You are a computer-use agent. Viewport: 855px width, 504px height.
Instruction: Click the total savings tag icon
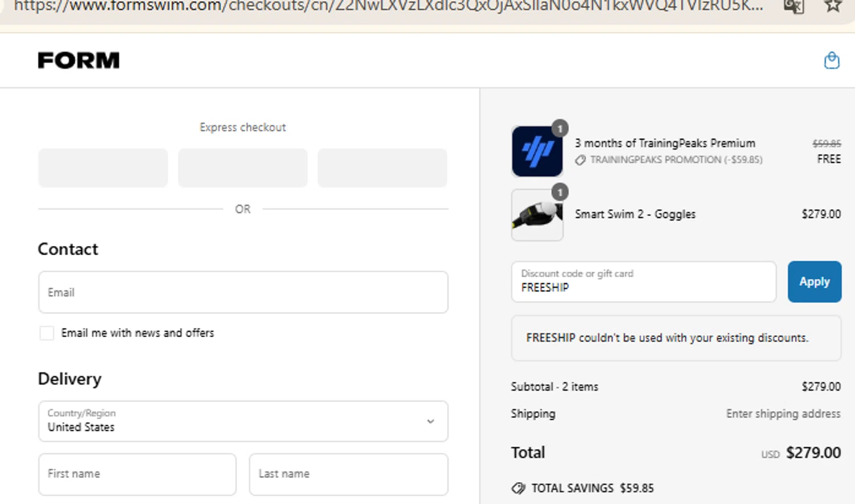point(518,488)
